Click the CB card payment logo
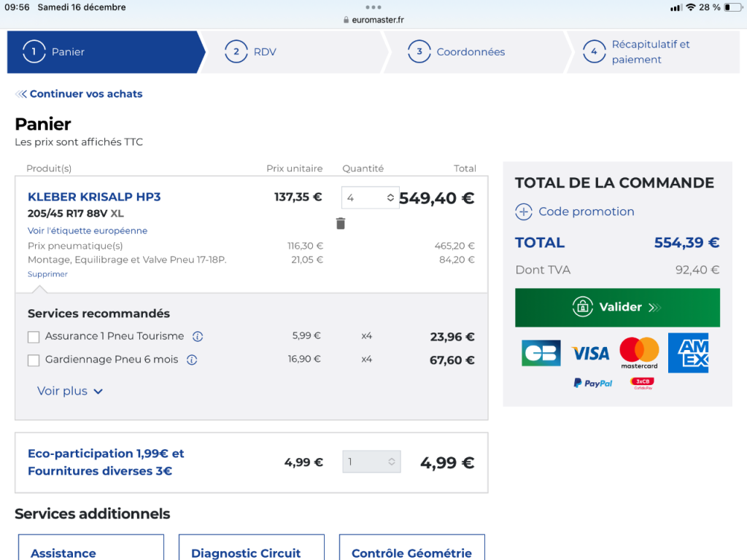Viewport: 747px width, 560px height. coord(541,353)
